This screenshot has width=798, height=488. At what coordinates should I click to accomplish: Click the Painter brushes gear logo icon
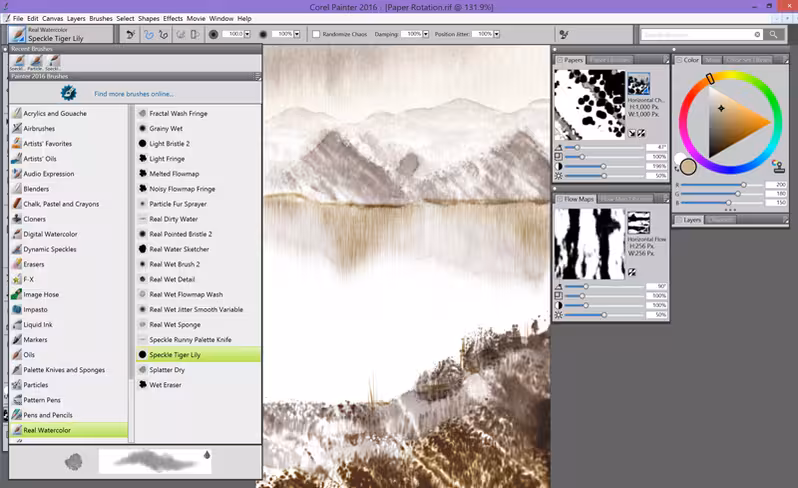[68, 93]
